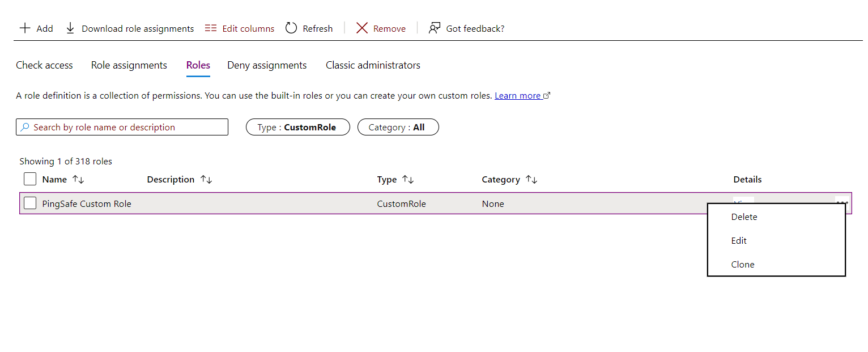
Task: Click the Remove X icon
Action: pos(362,28)
